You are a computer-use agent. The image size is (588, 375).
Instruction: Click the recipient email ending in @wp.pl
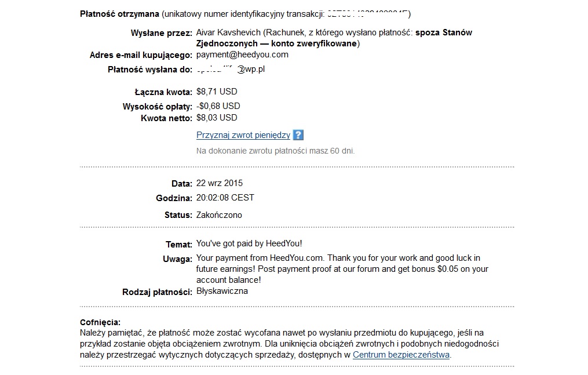pyautogui.click(x=231, y=69)
